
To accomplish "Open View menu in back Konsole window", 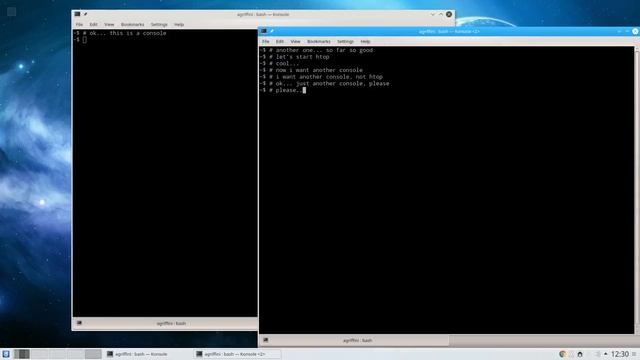I will click(109, 24).
